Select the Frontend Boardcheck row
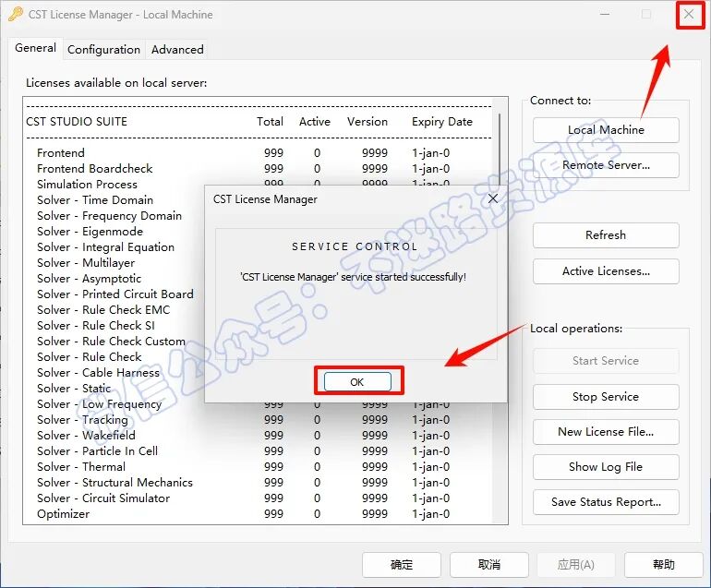The width and height of the screenshot is (711, 588). click(243, 169)
